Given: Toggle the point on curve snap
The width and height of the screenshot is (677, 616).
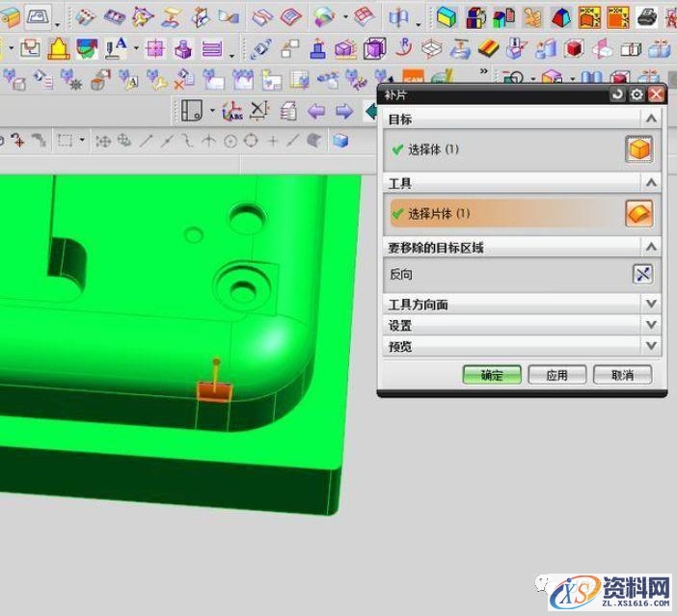Looking at the screenshot, I should pyautogui.click(x=293, y=141).
